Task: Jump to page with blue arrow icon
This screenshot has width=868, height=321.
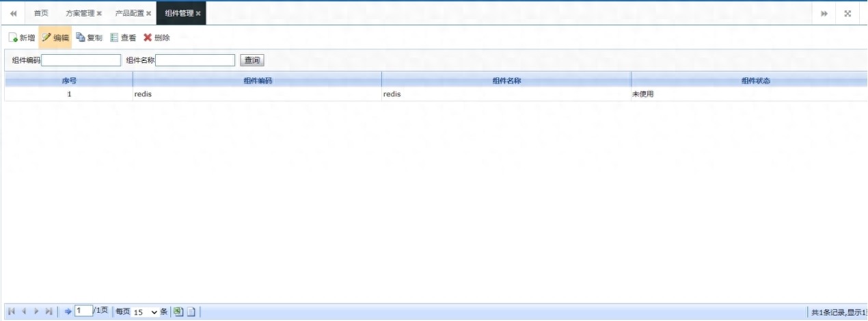Action: tap(68, 311)
